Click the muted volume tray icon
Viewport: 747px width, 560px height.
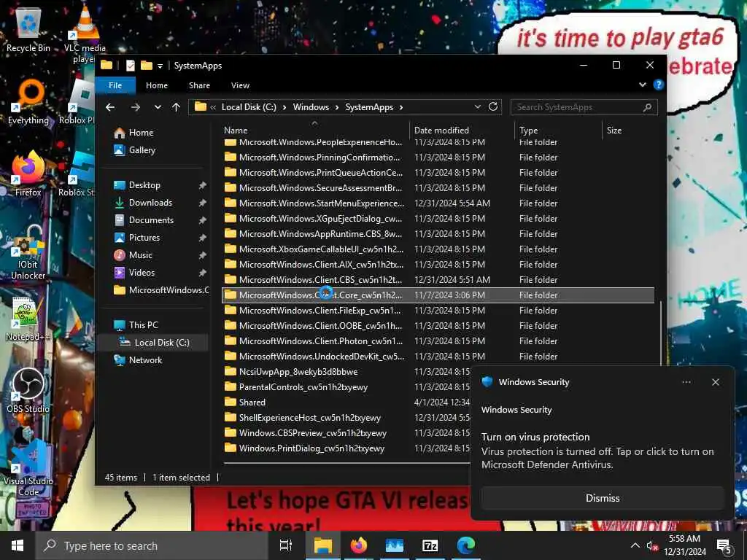652,546
